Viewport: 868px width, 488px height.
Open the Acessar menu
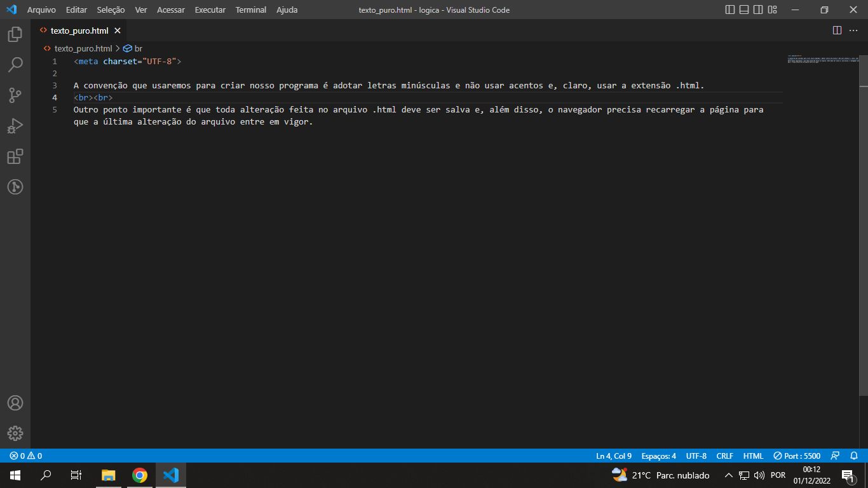171,10
